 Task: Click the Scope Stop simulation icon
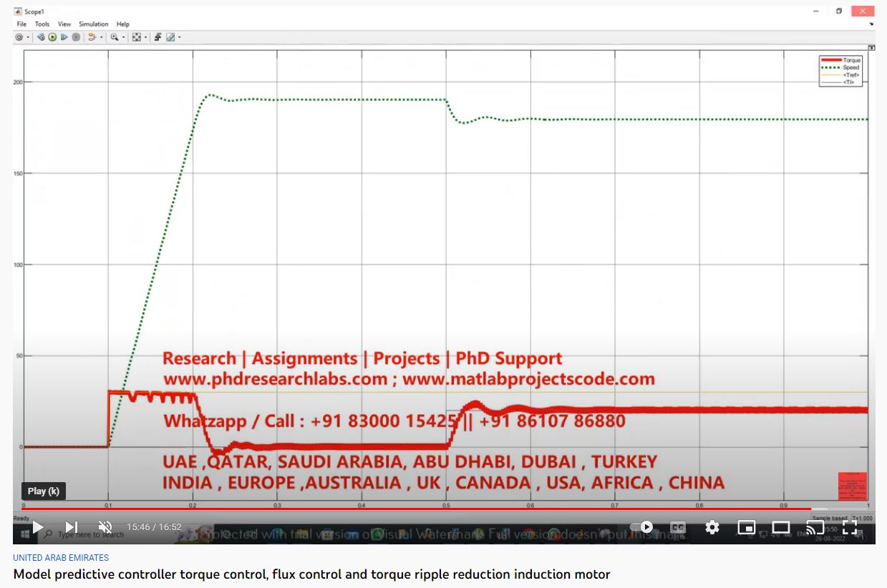(76, 37)
